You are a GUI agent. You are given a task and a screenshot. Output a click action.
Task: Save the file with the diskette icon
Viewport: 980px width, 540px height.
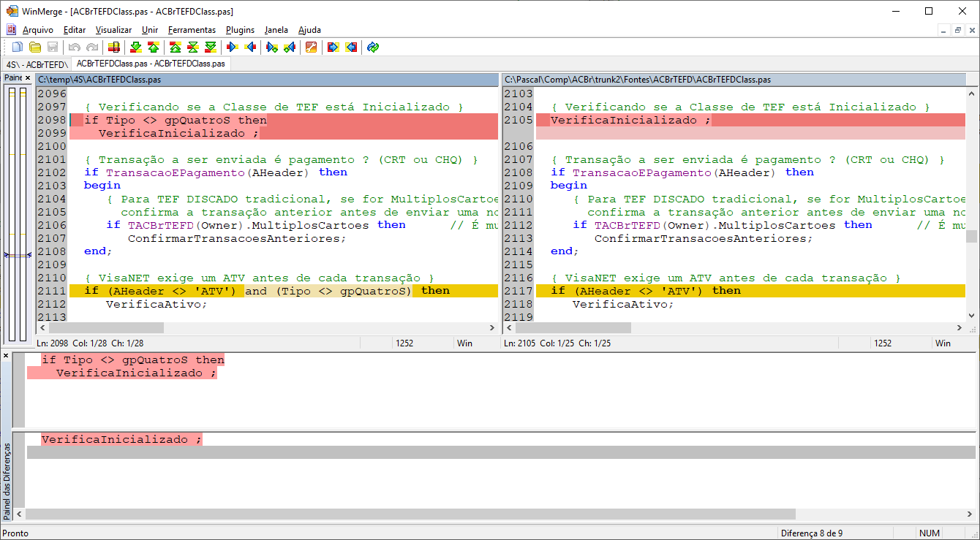point(53,47)
